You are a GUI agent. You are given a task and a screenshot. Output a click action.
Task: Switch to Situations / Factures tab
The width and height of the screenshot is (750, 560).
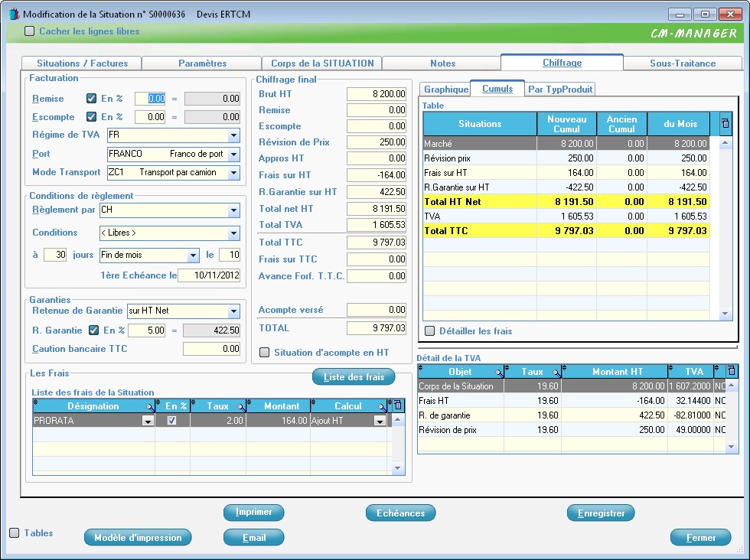[82, 63]
